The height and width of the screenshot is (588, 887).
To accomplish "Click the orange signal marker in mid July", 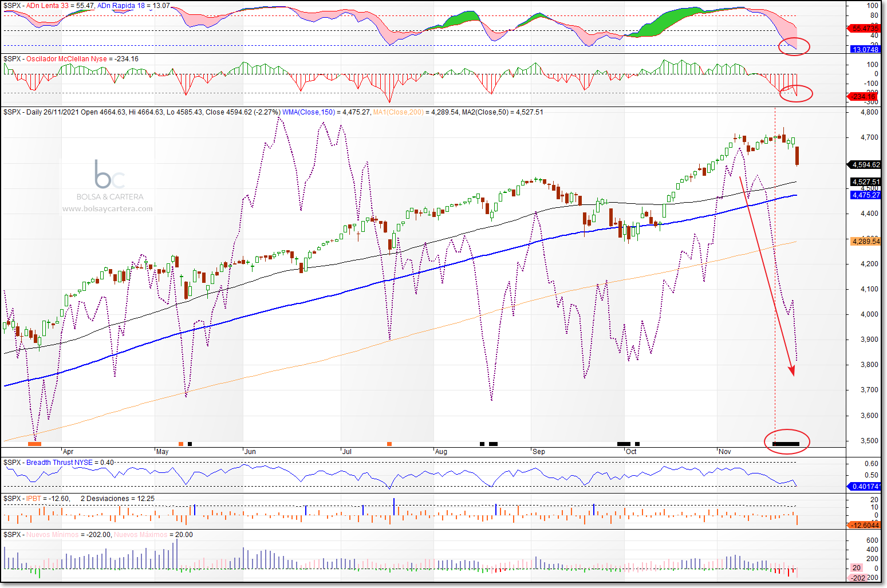I will pyautogui.click(x=389, y=444).
